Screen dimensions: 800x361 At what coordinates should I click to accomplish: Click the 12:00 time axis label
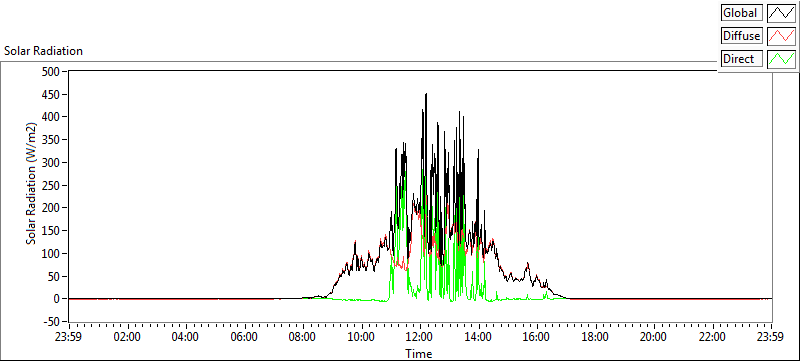[420, 337]
